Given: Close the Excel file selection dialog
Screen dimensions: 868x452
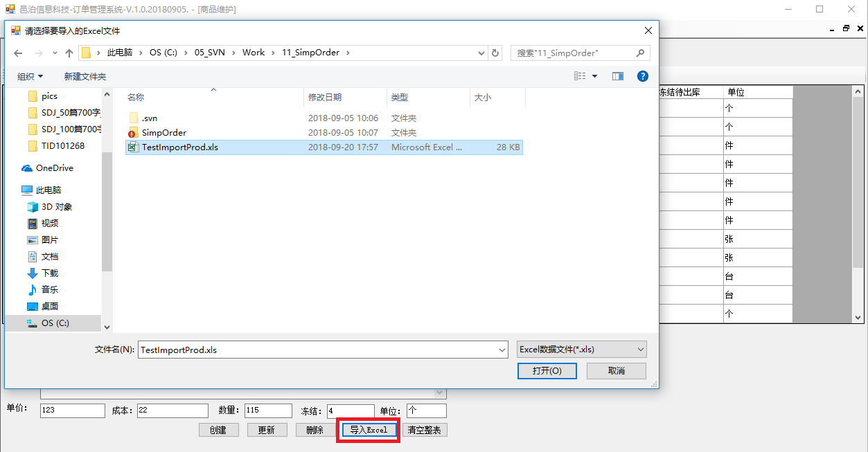Looking at the screenshot, I should pos(648,30).
